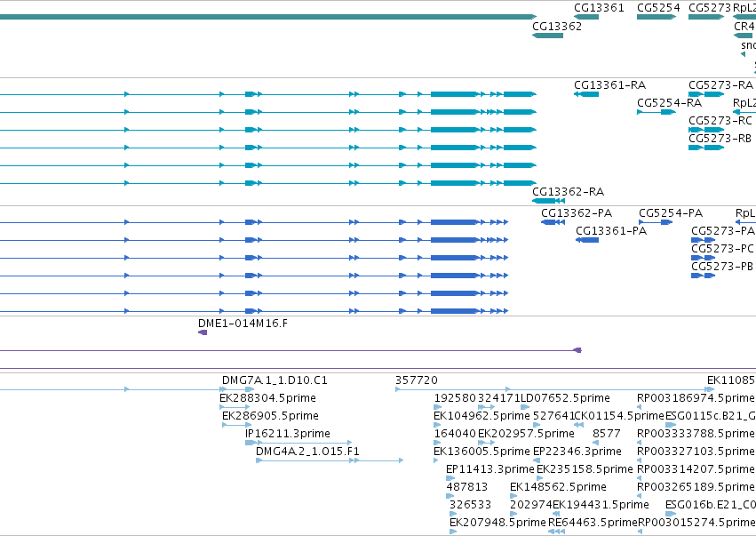The height and width of the screenshot is (536, 756).
Task: Select the CG13361 gene label
Action: point(599,8)
